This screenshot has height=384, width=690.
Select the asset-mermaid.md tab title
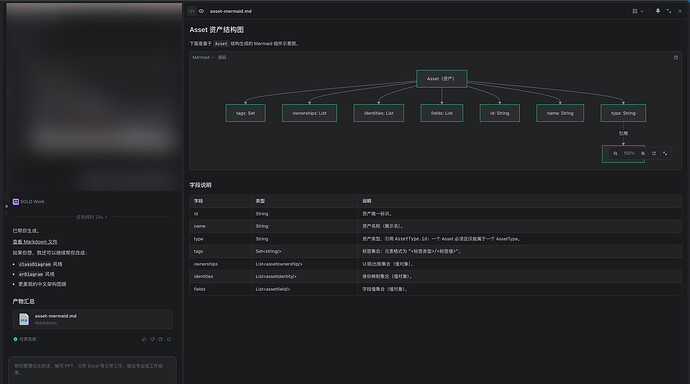pyautogui.click(x=231, y=11)
